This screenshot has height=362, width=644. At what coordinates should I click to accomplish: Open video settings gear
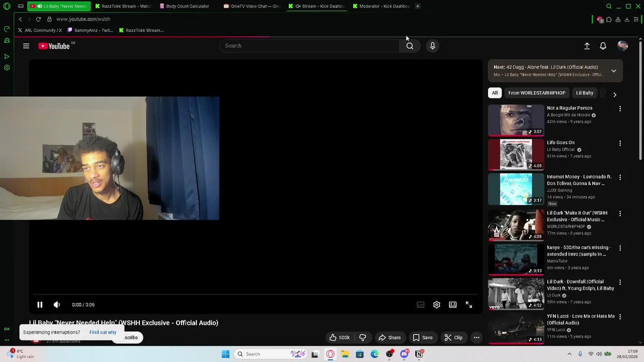pyautogui.click(x=437, y=305)
